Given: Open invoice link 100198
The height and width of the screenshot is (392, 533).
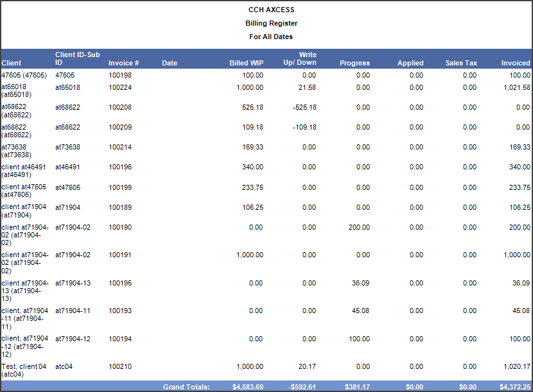Looking at the screenshot, I should 119,74.
